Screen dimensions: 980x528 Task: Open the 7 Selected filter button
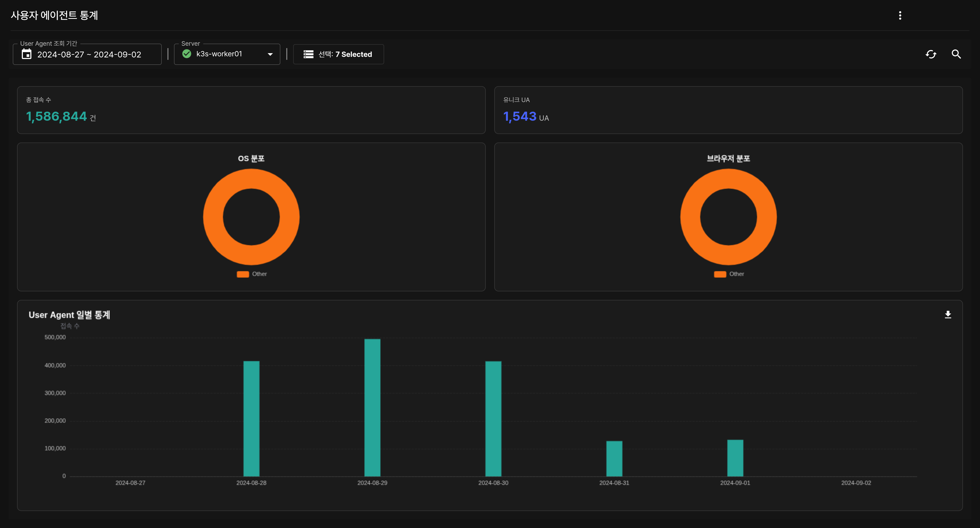338,54
